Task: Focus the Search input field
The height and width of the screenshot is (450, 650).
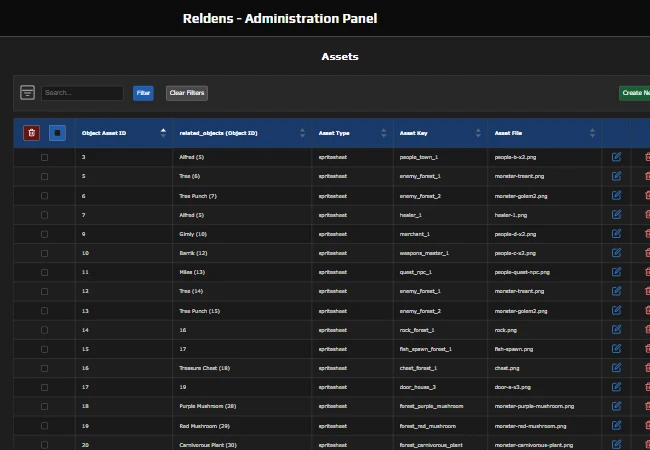Action: pyautogui.click(x=82, y=93)
